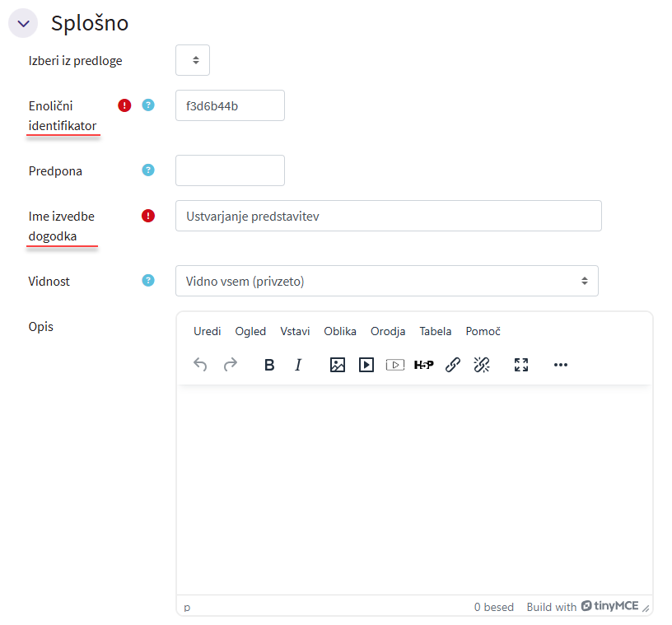Collapse the Splošno section
The height and width of the screenshot is (625, 672).
click(x=23, y=23)
